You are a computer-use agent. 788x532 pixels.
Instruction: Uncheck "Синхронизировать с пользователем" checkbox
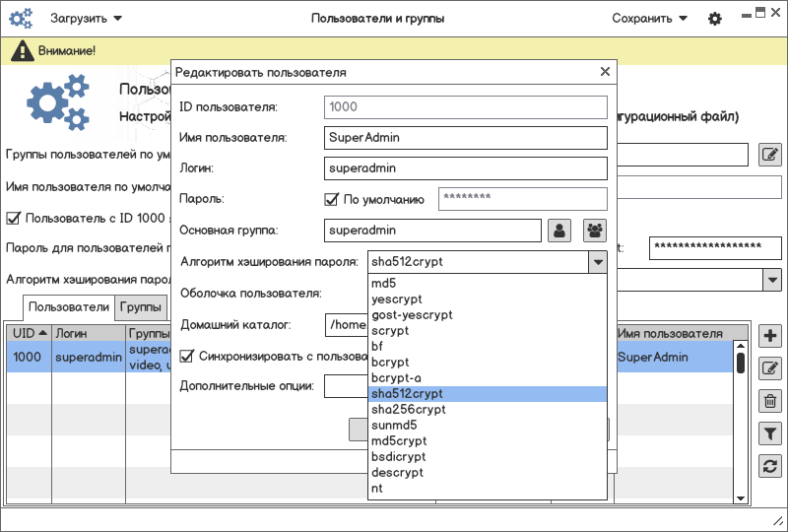(x=187, y=356)
